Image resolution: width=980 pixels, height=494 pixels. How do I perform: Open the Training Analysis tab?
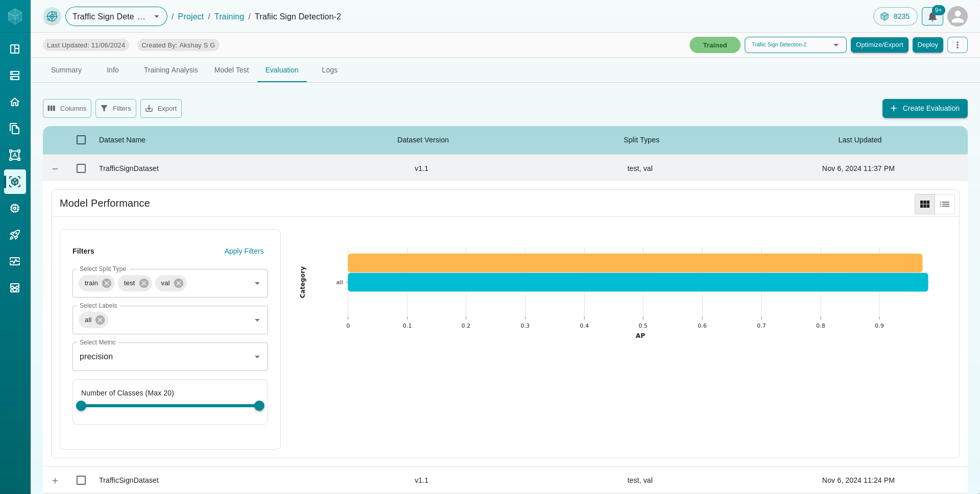pos(171,70)
